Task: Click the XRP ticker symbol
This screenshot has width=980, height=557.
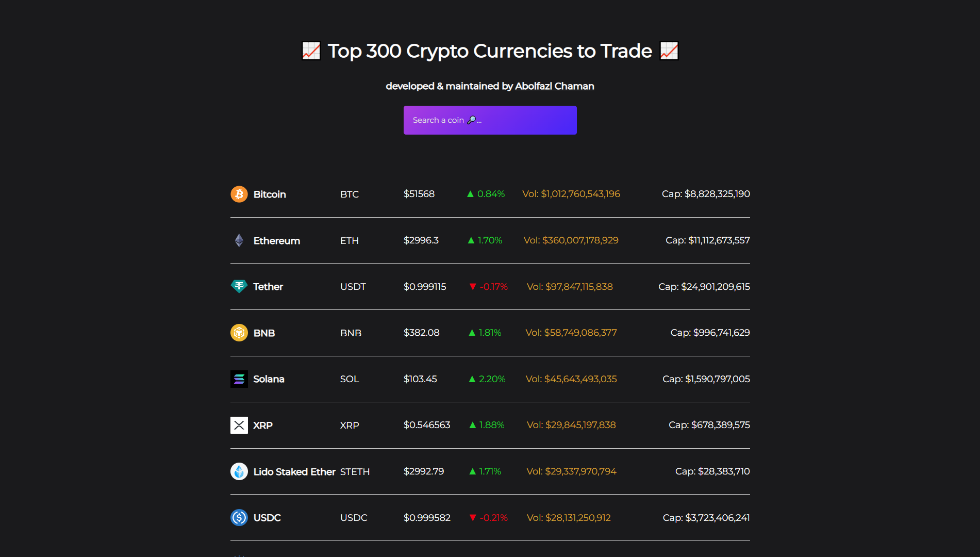Action: click(x=350, y=425)
